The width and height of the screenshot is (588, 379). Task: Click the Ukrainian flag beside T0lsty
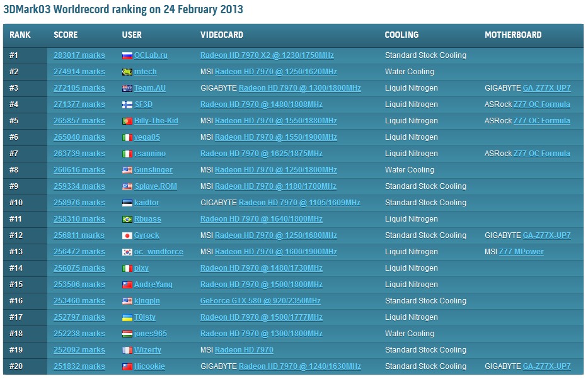click(127, 317)
